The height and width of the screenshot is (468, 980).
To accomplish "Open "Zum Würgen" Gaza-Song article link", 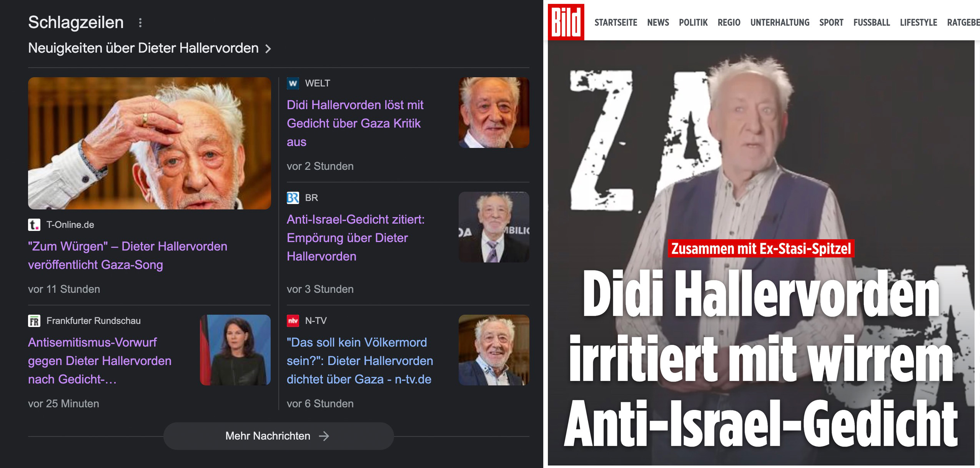I will point(128,256).
